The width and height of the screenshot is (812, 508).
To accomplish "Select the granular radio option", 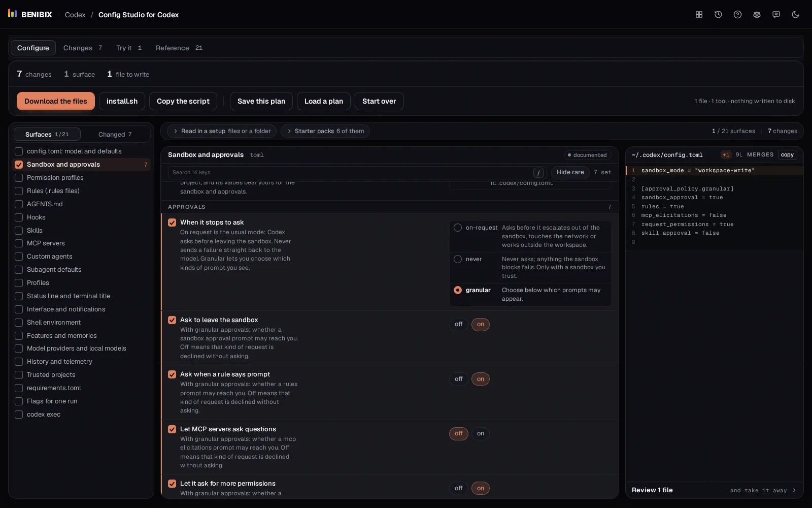I will tap(458, 290).
